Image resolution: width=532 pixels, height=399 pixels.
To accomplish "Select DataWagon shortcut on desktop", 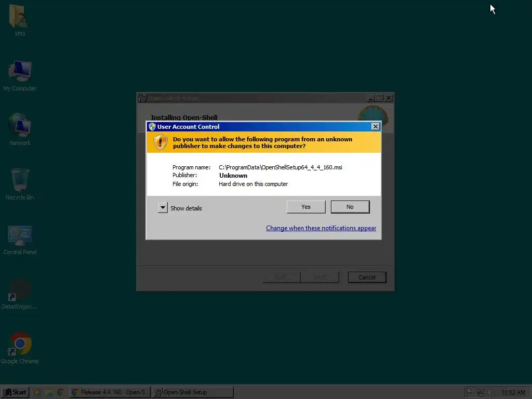I will point(19,294).
